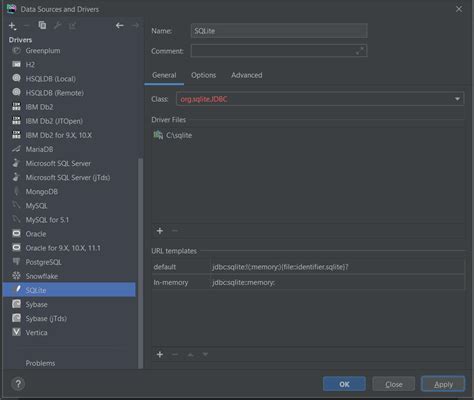
Task: Navigate back with the left arrow
Action: 120,25
